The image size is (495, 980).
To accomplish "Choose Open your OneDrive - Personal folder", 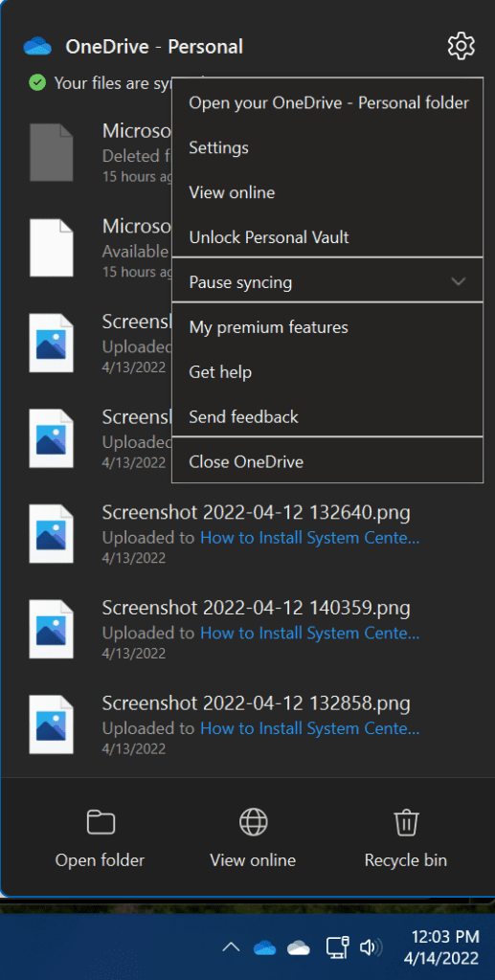I will click(327, 102).
